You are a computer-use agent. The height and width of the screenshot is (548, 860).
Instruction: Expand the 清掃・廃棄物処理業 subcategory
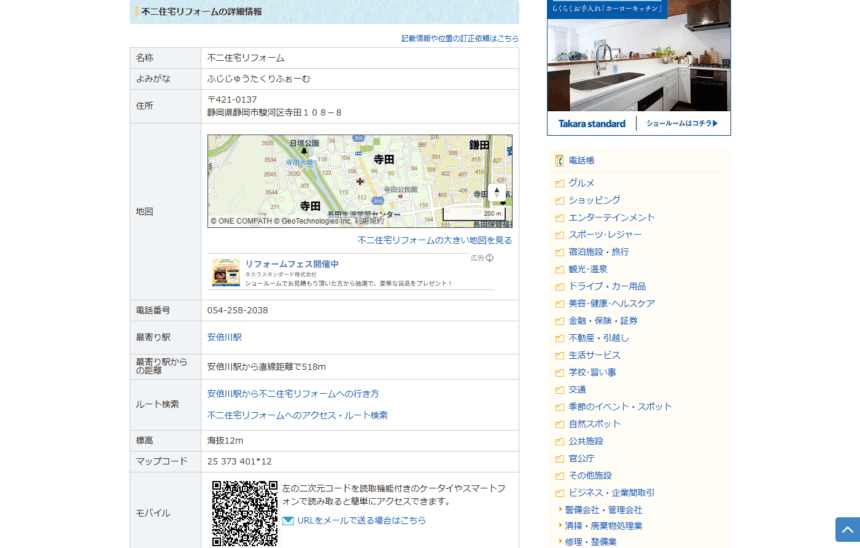coord(603,526)
